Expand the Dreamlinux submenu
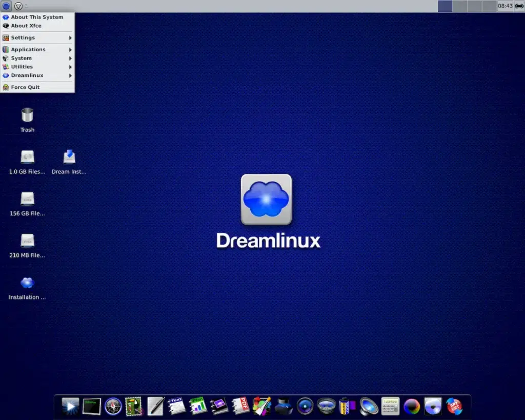 point(37,76)
